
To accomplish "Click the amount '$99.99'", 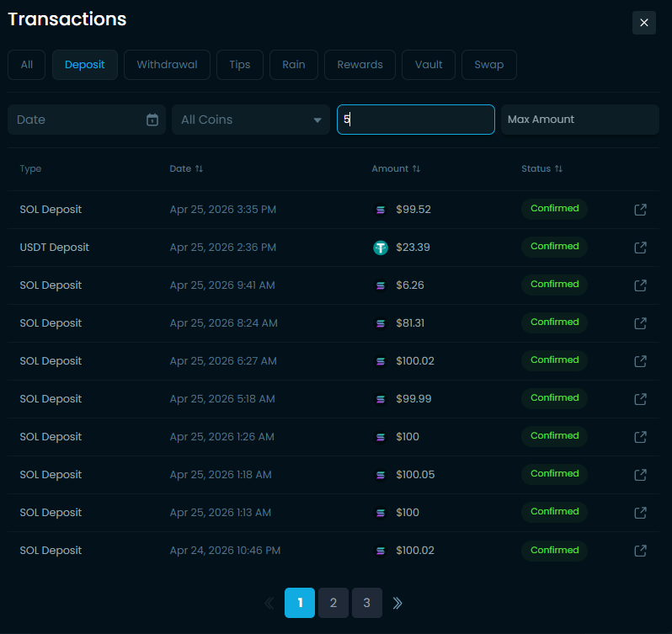I will [413, 399].
